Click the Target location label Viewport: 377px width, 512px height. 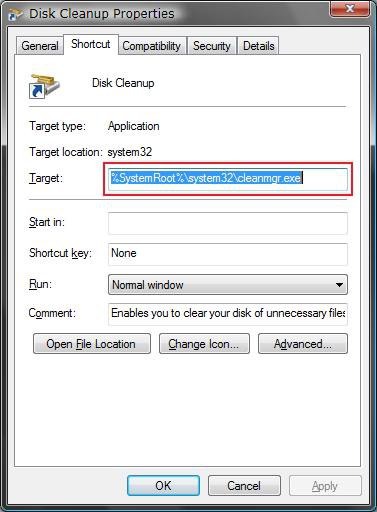[x=66, y=152]
